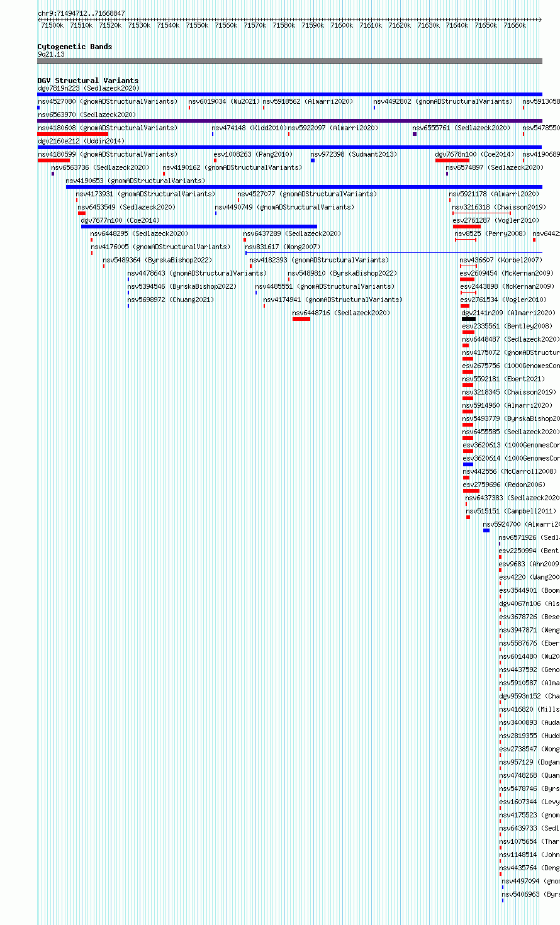Open nsv4527080 gnomAD variant label
The height and width of the screenshot is (925, 560).
(x=108, y=101)
